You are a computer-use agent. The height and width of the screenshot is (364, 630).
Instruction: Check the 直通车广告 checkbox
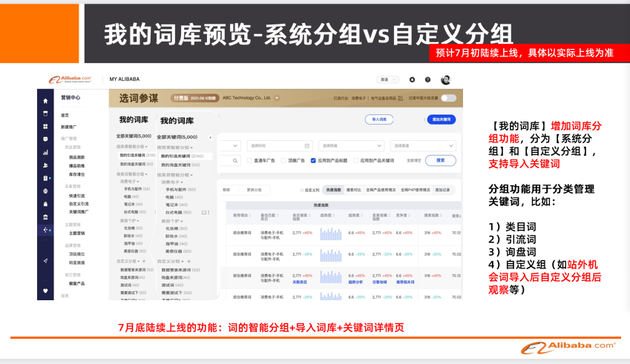click(x=251, y=160)
